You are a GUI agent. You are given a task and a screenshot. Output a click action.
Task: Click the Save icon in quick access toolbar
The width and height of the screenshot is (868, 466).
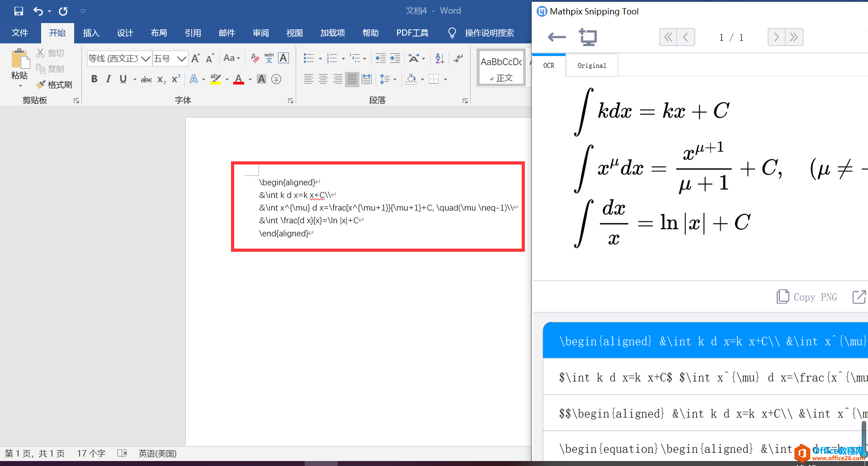tap(19, 11)
